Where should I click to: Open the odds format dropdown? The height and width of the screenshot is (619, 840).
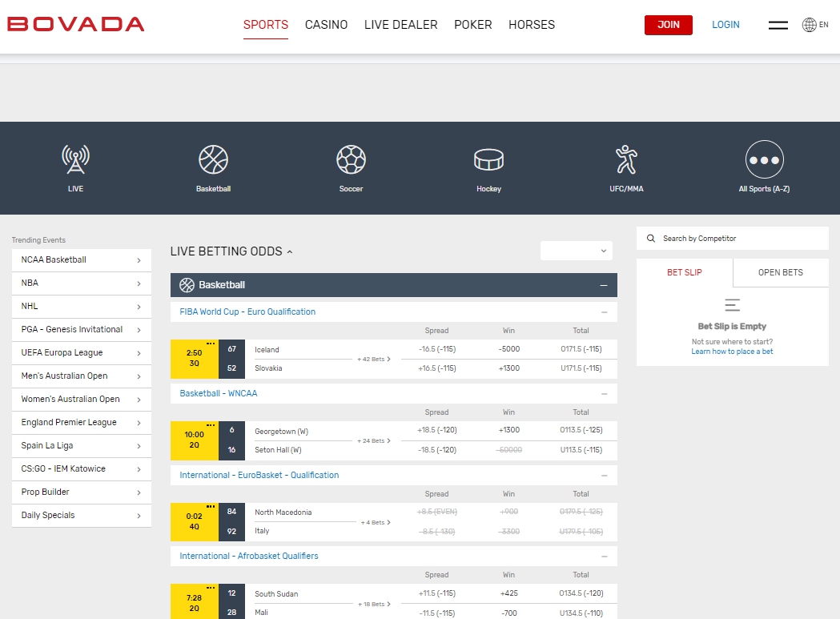(577, 251)
